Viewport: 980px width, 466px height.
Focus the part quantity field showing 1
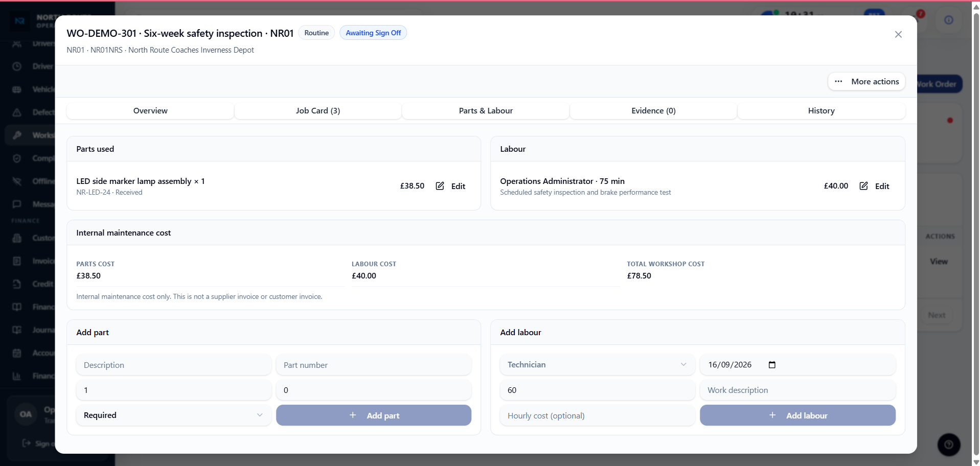click(x=174, y=390)
